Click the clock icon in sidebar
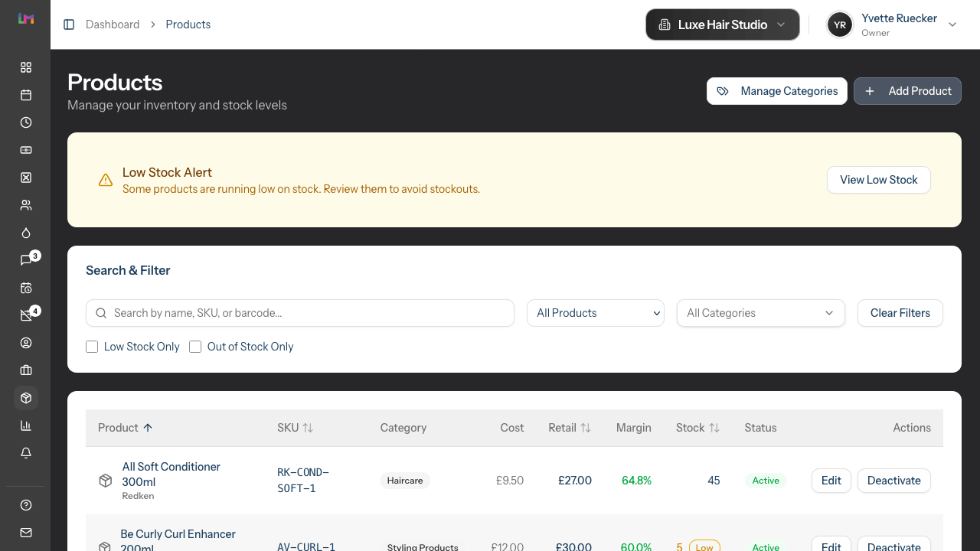This screenshot has width=980, height=551. click(x=26, y=122)
